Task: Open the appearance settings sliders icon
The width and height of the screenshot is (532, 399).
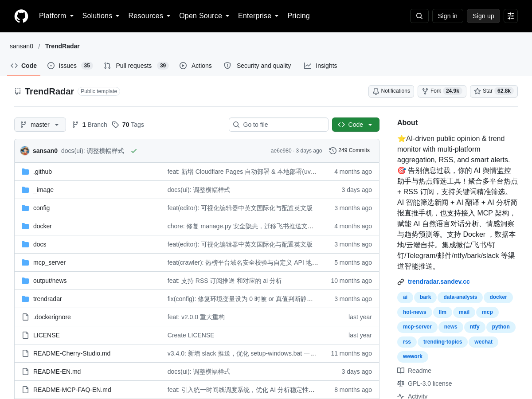Action: [x=511, y=16]
